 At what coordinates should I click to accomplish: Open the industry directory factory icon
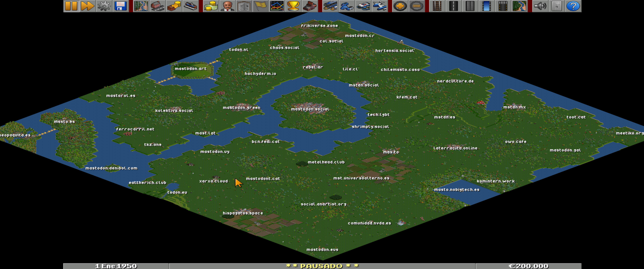coord(310,6)
